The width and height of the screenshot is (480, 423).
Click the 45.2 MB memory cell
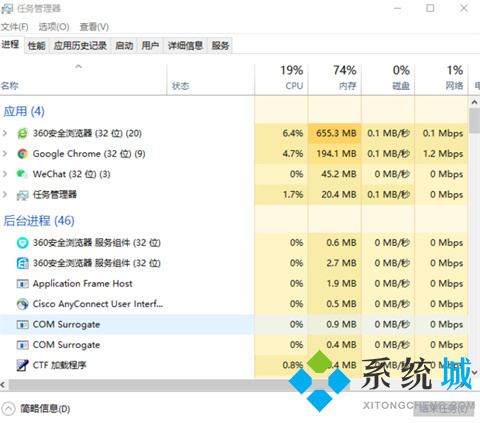click(x=335, y=174)
